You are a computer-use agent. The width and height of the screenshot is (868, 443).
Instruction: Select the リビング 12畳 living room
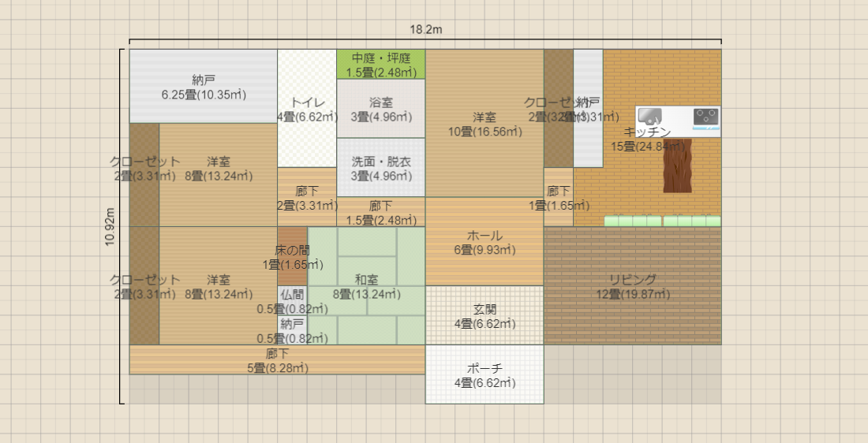pyautogui.click(x=633, y=286)
